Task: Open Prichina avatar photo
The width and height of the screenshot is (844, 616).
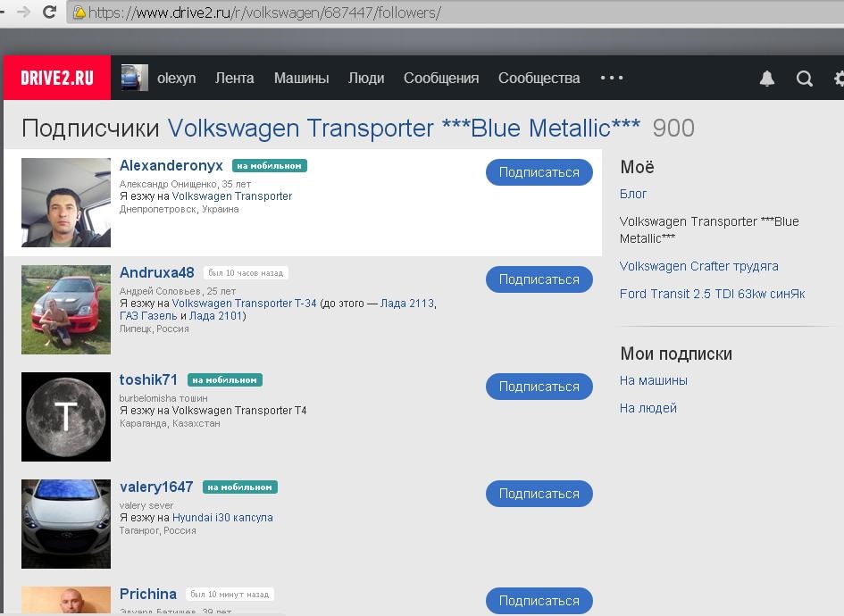Action: (66, 600)
